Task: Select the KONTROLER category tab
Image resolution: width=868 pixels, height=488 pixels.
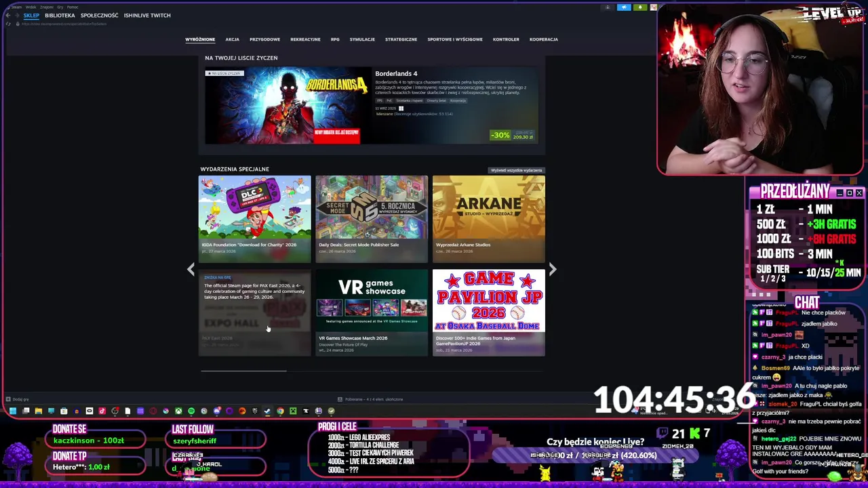Action: (x=506, y=39)
